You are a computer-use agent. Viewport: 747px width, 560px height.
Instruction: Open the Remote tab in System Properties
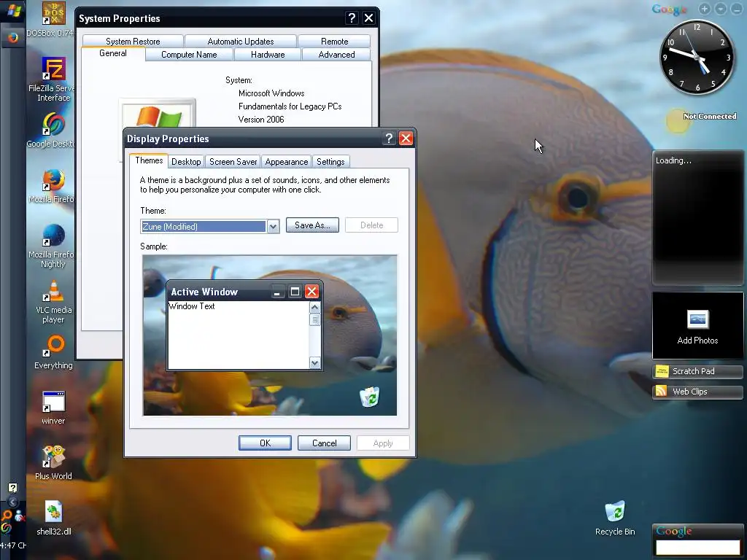coord(334,42)
